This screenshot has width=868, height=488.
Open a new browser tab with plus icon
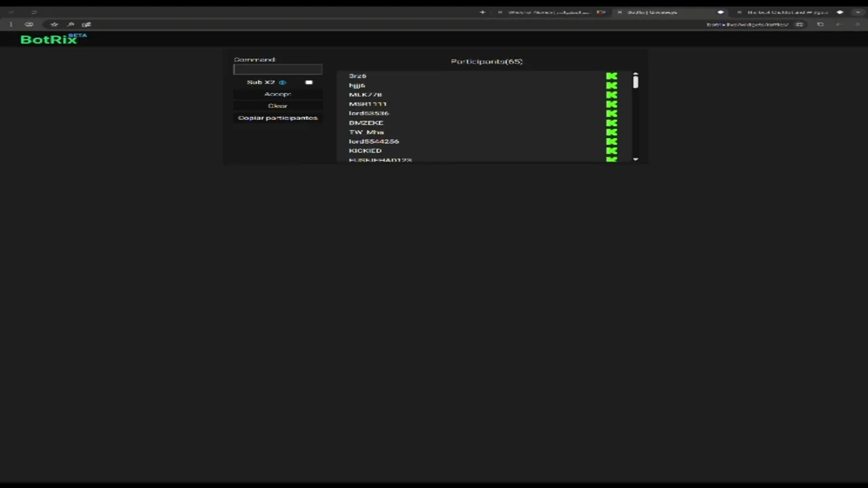pos(482,12)
